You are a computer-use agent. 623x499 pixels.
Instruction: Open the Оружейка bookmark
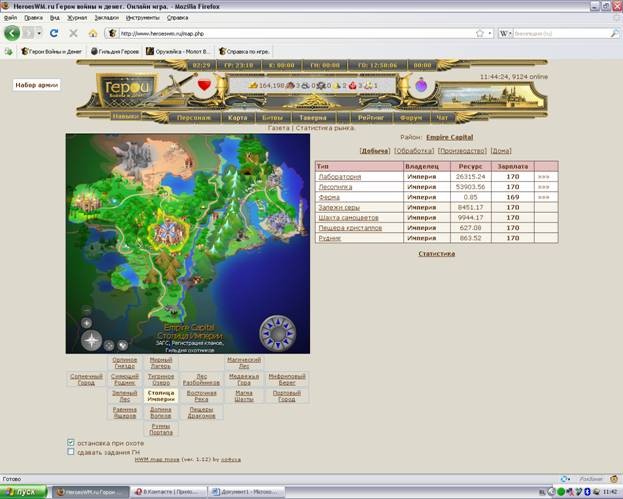(x=178, y=52)
